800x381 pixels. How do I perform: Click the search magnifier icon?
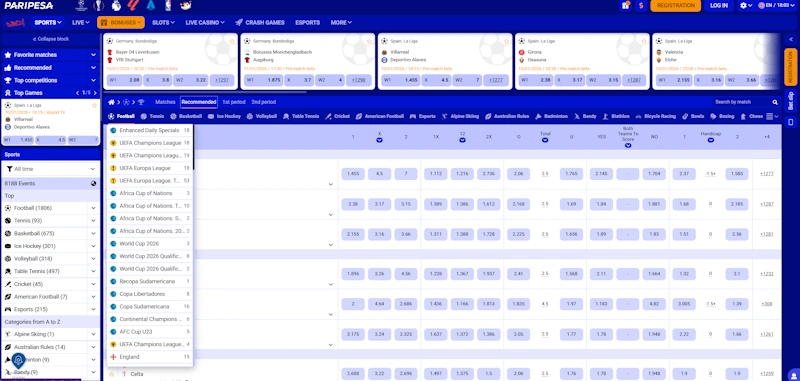775,102
